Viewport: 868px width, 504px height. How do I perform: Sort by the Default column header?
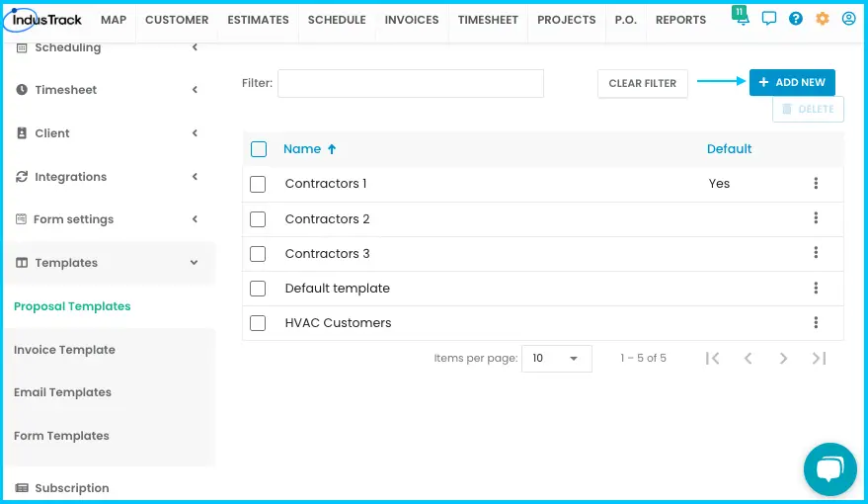(x=729, y=149)
